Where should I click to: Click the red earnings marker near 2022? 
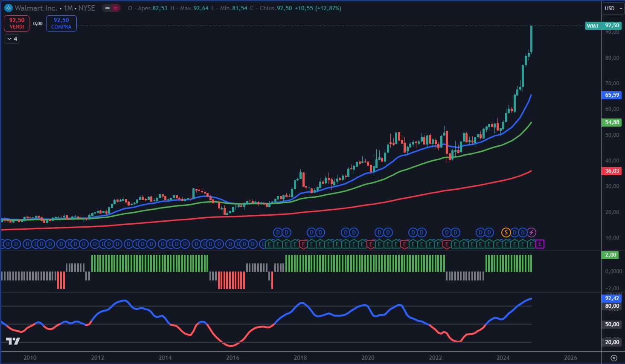point(447,244)
